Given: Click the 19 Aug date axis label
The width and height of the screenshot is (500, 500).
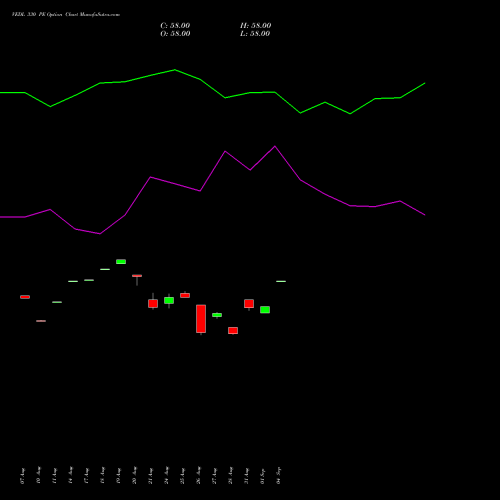Looking at the screenshot, I should (119, 476).
